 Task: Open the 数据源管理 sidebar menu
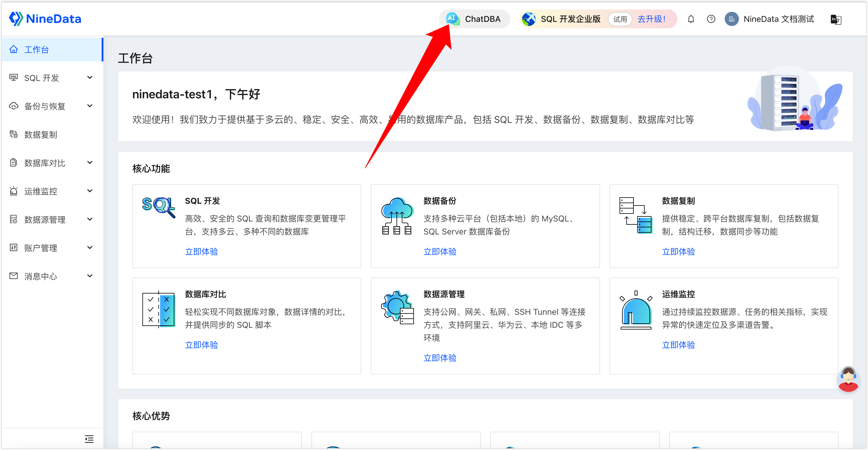click(52, 220)
